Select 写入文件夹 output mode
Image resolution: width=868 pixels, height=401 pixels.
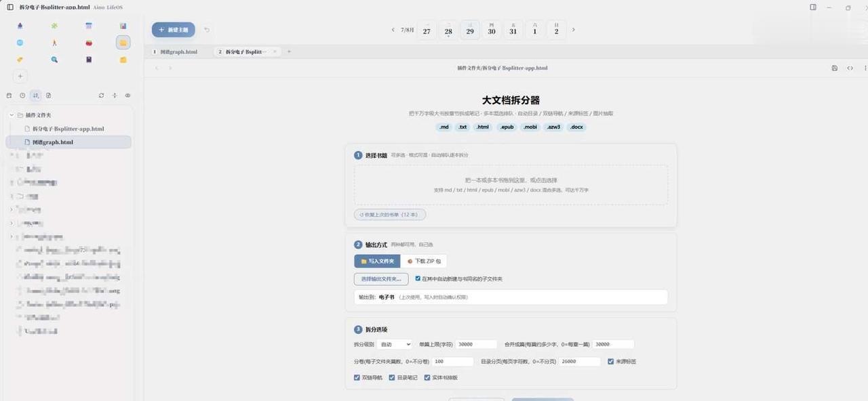tap(377, 261)
